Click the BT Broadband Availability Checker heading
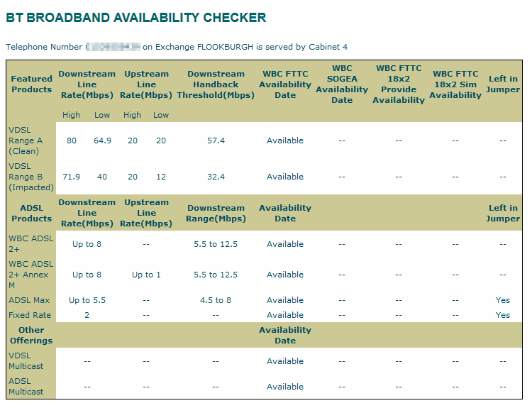 point(135,18)
